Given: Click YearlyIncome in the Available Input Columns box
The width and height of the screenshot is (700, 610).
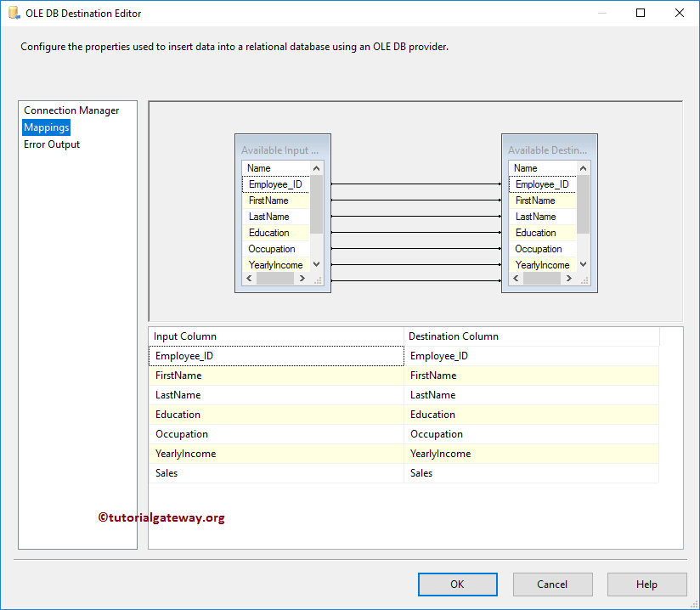Looking at the screenshot, I should click(x=273, y=264).
